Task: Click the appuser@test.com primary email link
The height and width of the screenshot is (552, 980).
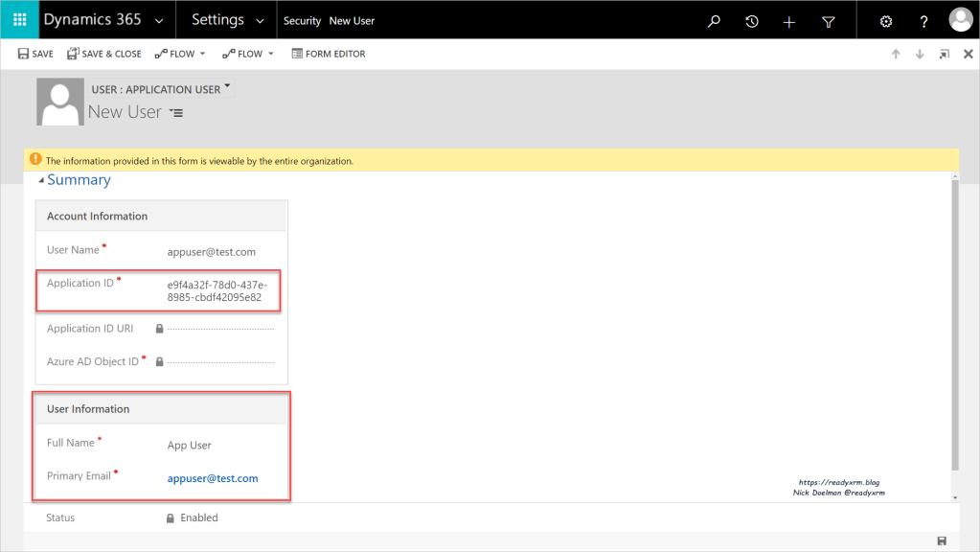Action: coord(213,478)
